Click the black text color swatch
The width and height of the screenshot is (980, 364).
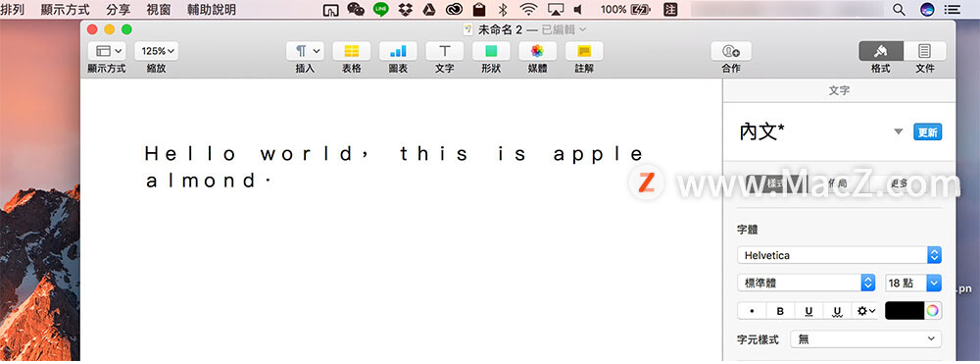905,311
